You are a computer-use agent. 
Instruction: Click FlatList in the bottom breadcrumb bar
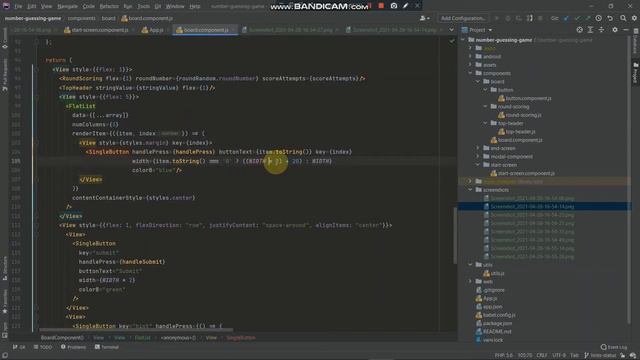click(x=142, y=338)
